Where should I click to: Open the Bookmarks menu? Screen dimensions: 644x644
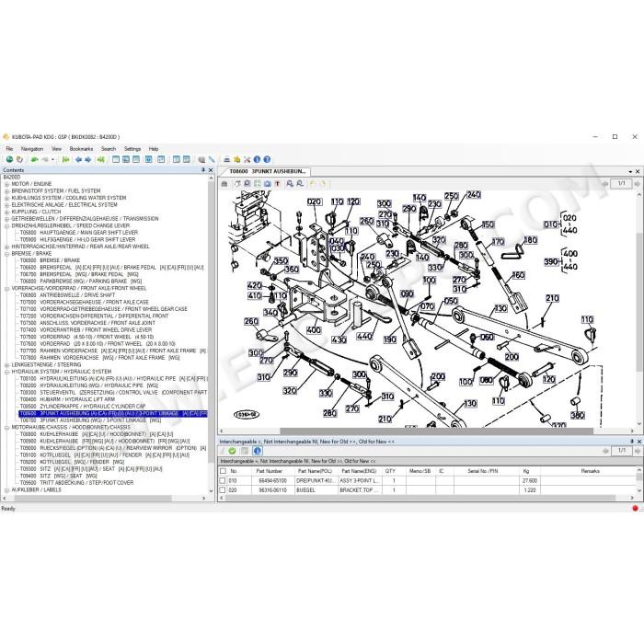click(x=81, y=149)
